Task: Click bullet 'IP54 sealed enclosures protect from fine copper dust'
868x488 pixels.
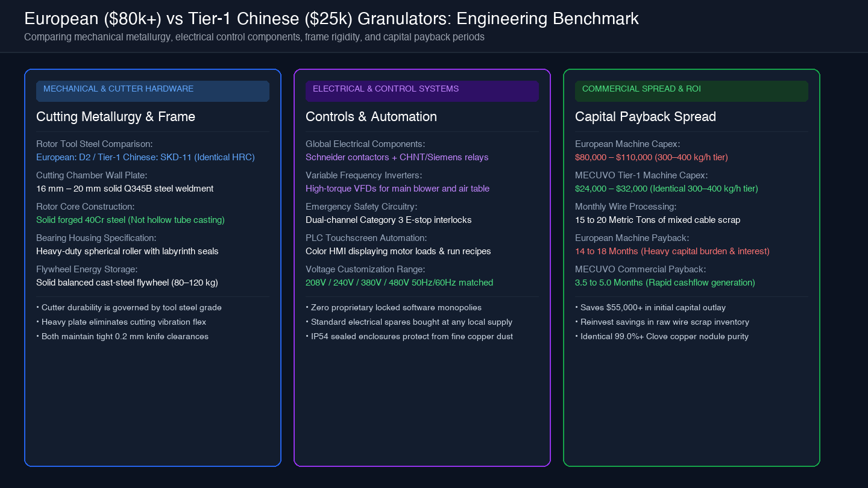Action: pyautogui.click(x=409, y=337)
